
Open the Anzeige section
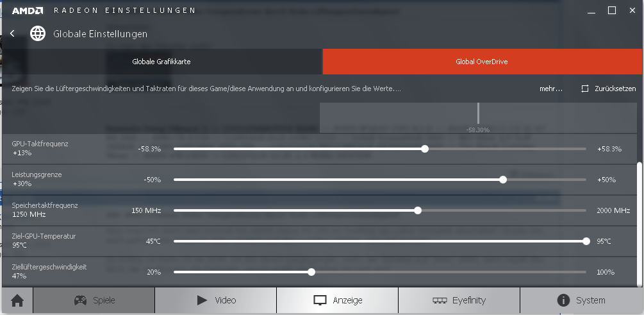click(x=337, y=301)
